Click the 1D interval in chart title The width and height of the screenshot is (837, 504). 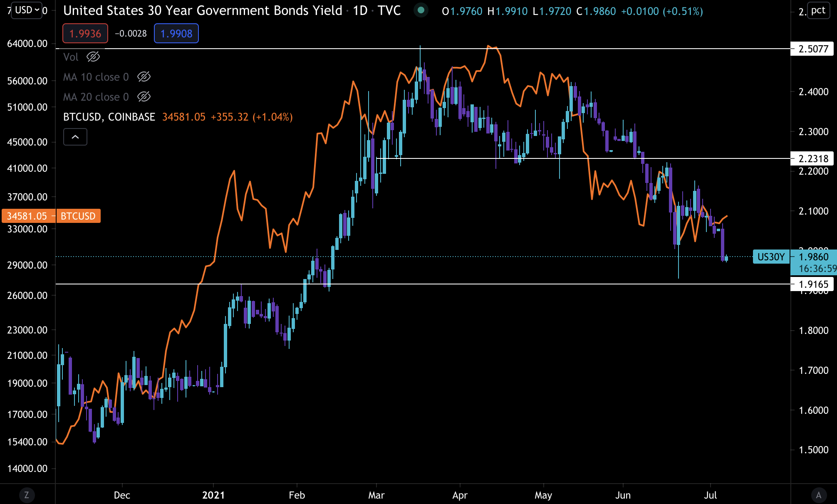click(360, 10)
